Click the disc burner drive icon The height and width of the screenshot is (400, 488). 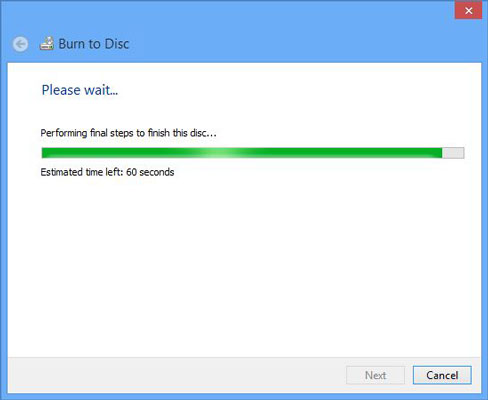[47, 44]
